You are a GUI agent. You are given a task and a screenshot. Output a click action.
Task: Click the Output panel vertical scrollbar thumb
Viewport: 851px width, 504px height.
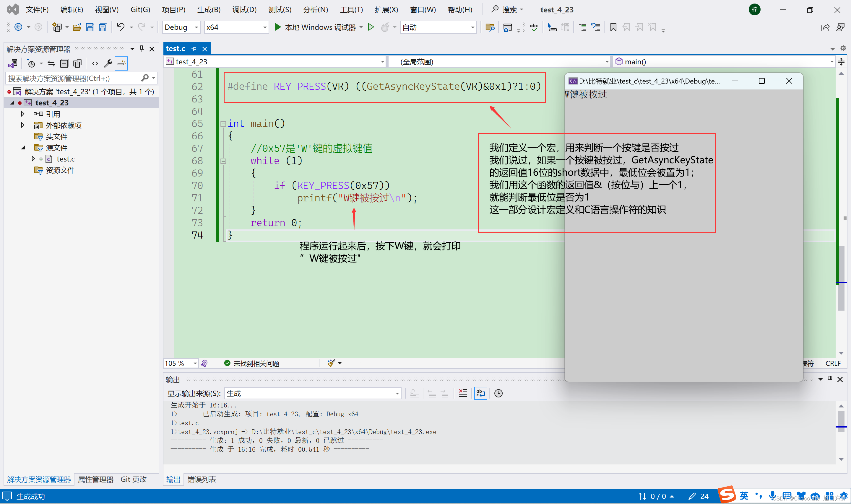tap(841, 421)
